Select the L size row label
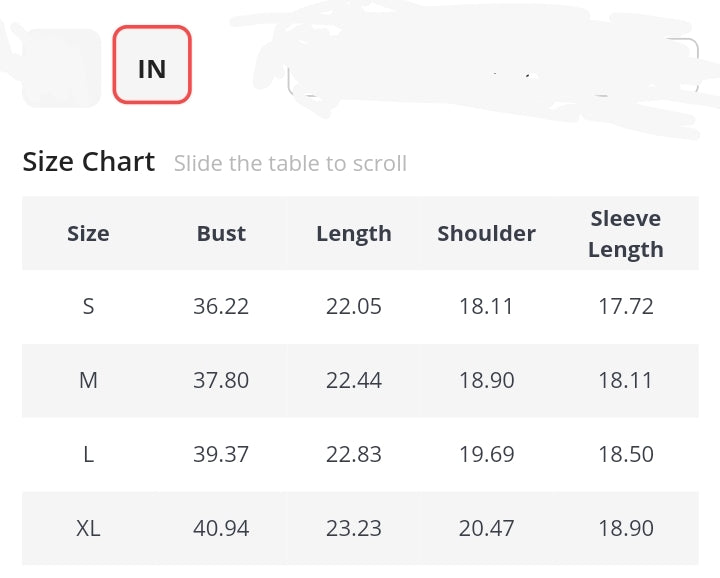 click(x=88, y=454)
